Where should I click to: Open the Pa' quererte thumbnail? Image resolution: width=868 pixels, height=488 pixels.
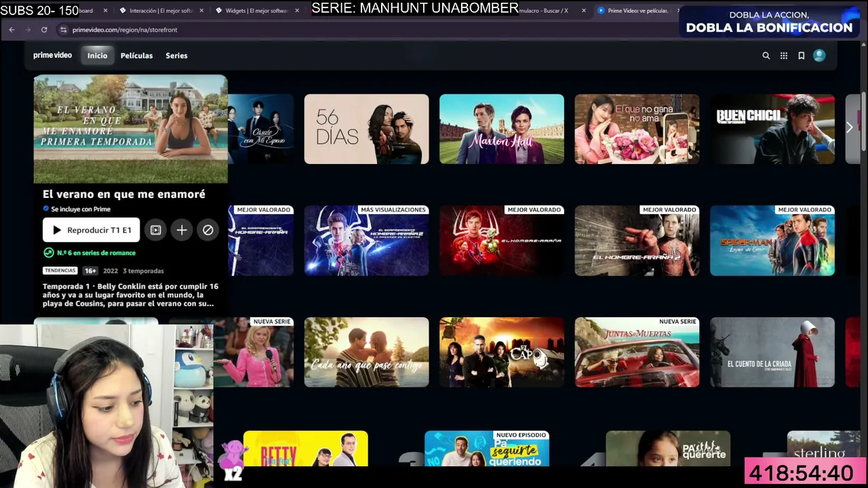click(668, 449)
